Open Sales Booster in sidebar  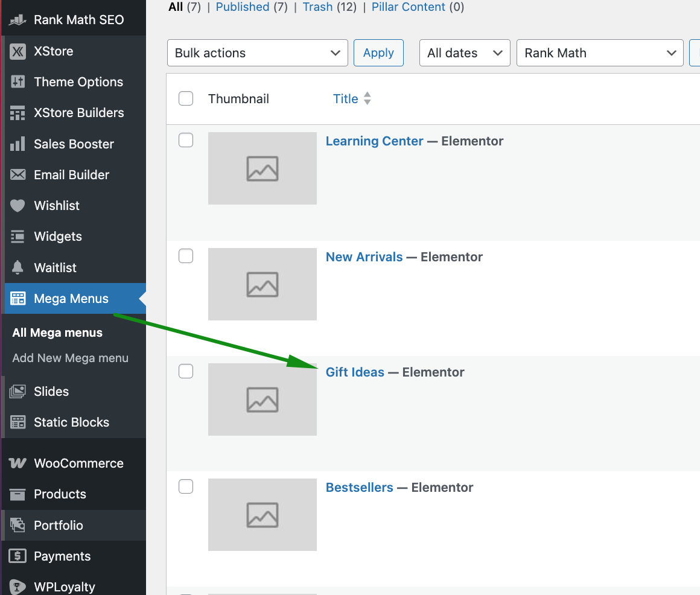(x=74, y=144)
